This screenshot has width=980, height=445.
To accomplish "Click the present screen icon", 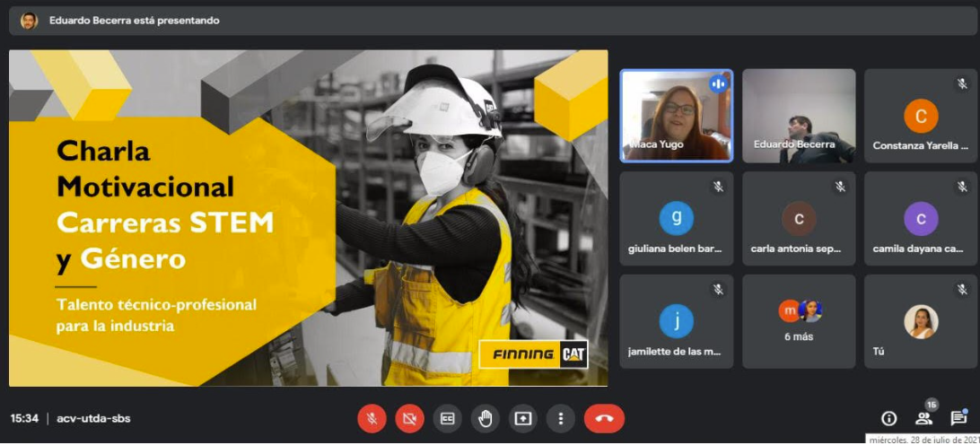I will [522, 418].
